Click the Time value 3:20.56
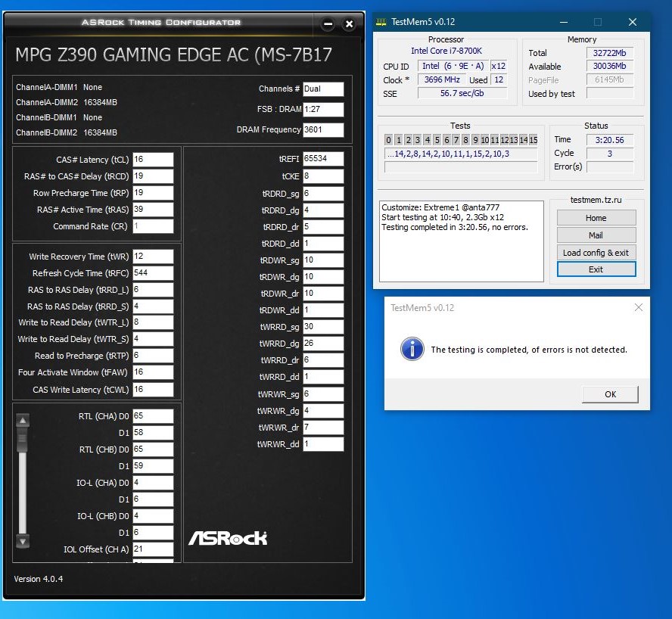Viewport: 672px width, 619px height. click(x=610, y=140)
